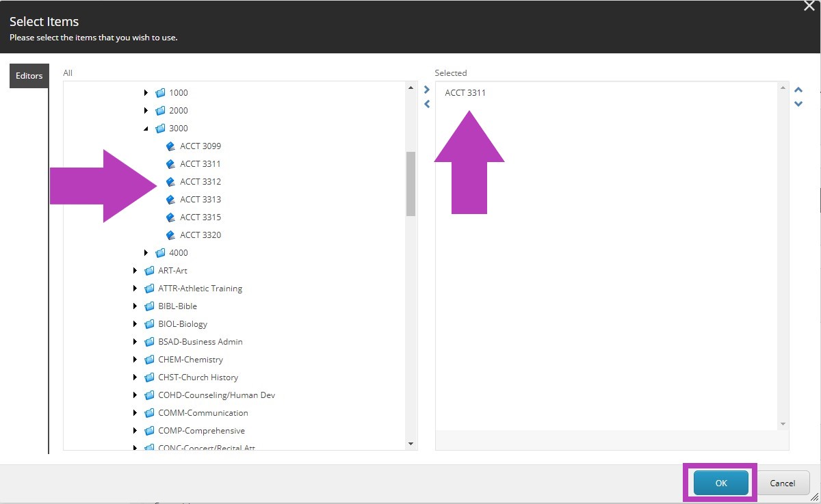Click the BIOL-Biology folder icon

click(x=150, y=323)
